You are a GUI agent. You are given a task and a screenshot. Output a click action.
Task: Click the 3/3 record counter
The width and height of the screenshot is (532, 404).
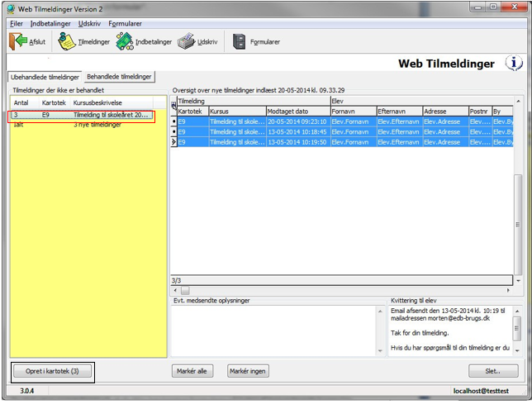[x=177, y=281]
